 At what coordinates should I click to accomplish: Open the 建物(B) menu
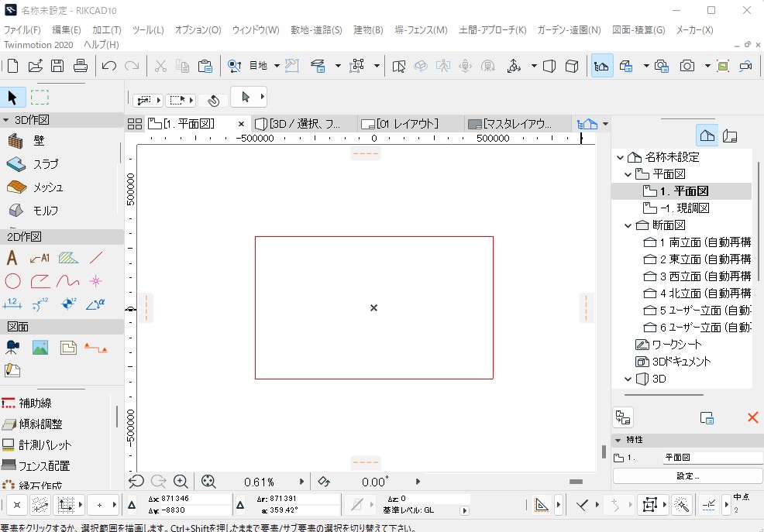pos(368,30)
